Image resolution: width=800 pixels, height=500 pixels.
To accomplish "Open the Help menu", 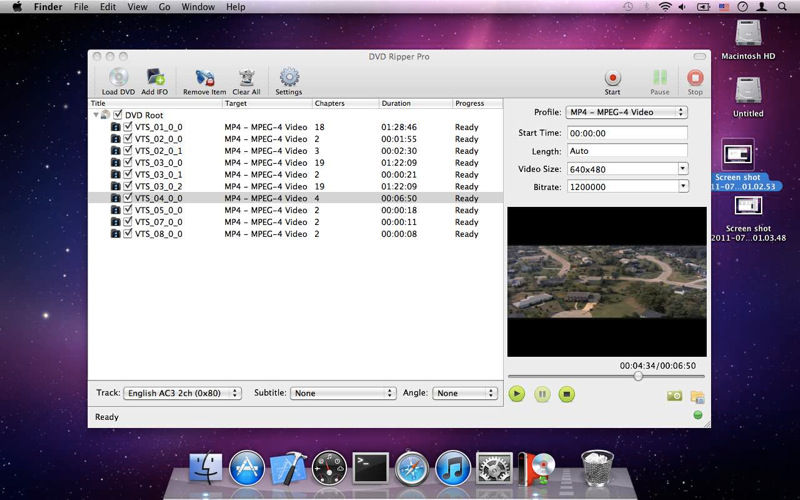I will (x=236, y=7).
